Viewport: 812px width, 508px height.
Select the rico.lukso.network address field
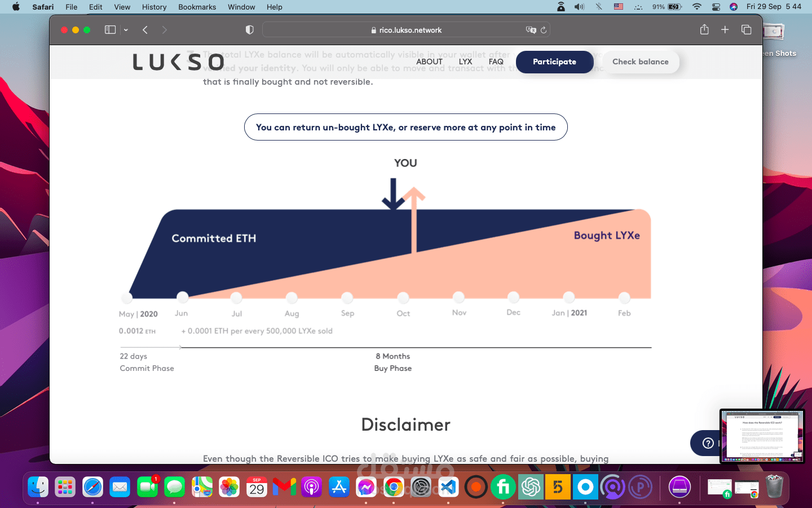(406, 30)
